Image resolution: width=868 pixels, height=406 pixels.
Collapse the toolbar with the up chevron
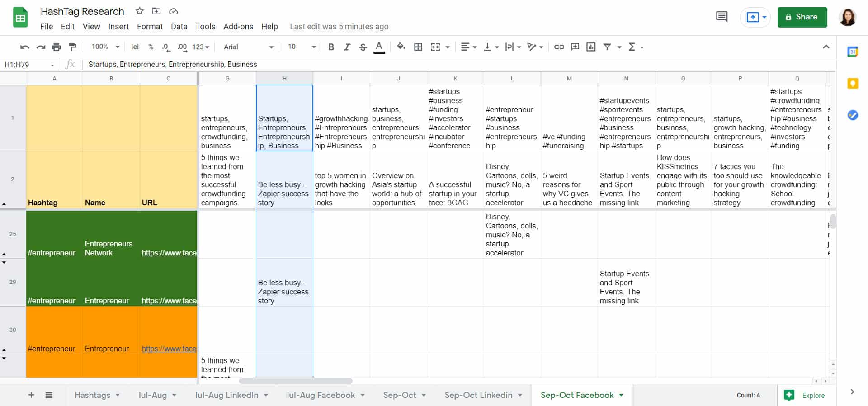[826, 47]
